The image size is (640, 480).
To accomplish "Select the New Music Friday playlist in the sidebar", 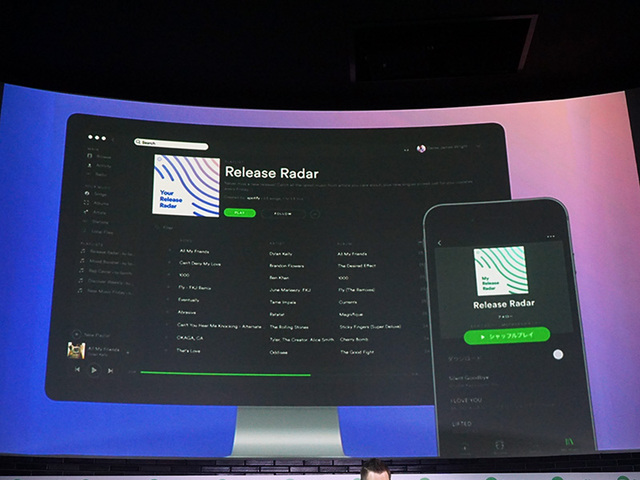I will (x=105, y=291).
